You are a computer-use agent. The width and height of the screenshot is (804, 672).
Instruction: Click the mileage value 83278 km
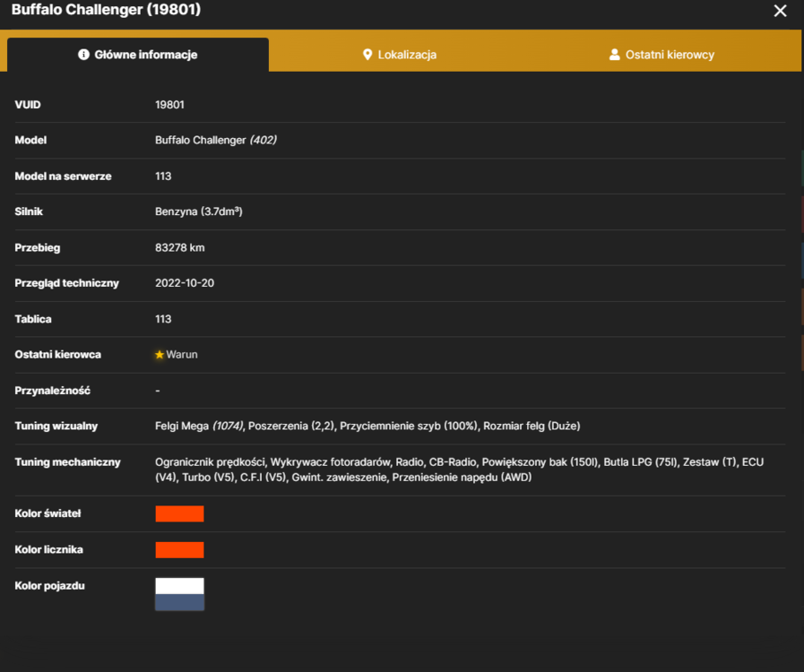180,247
